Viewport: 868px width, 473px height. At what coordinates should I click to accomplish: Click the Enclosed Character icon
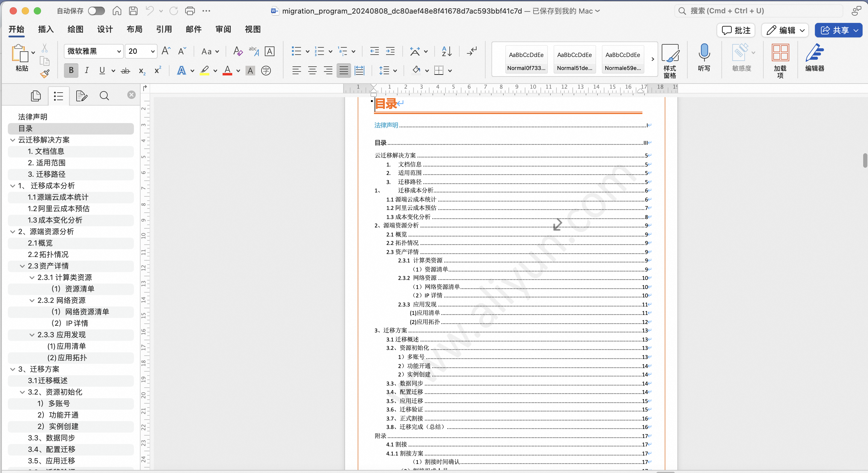pos(266,71)
